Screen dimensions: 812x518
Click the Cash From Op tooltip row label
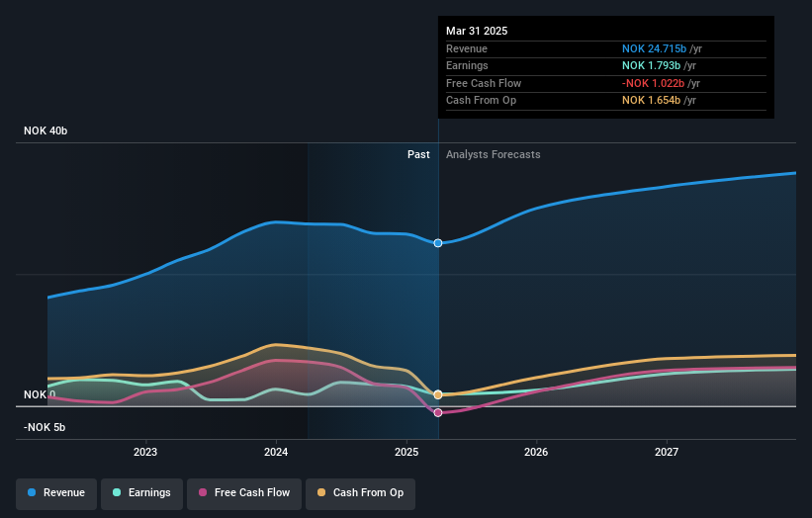point(481,101)
